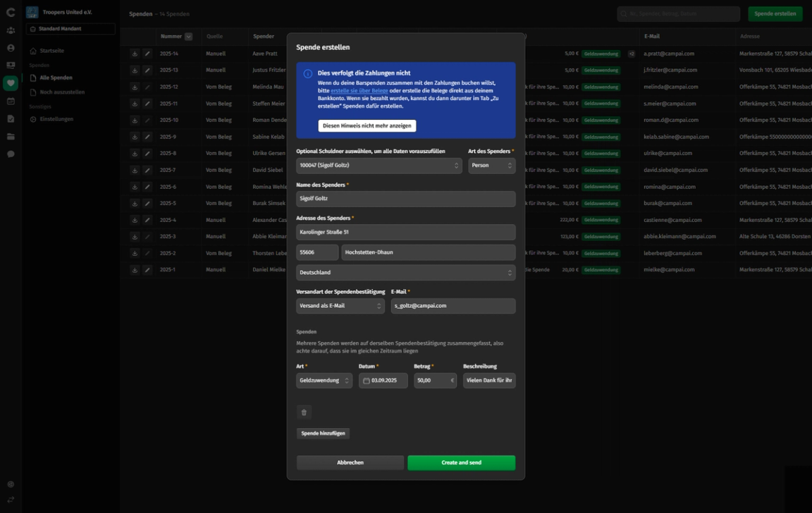Open the folder files icon in sidebar
The image size is (812, 513).
click(x=11, y=137)
